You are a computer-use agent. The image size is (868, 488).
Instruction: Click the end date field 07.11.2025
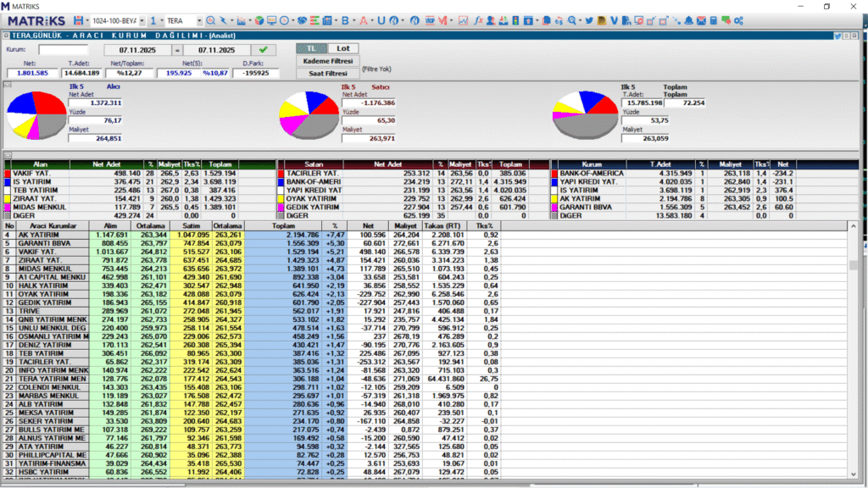[x=216, y=50]
